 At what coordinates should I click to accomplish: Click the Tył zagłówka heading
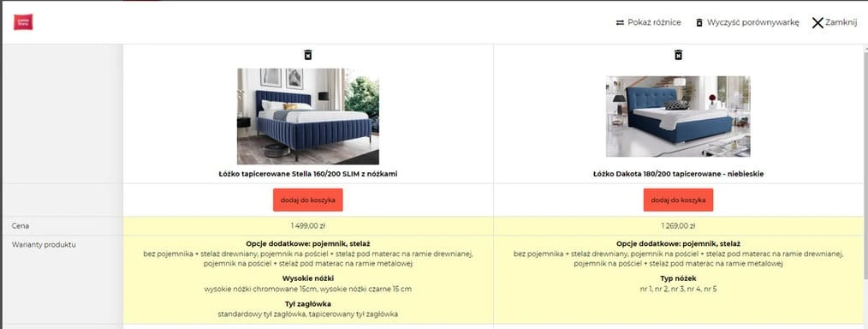pyautogui.click(x=308, y=303)
